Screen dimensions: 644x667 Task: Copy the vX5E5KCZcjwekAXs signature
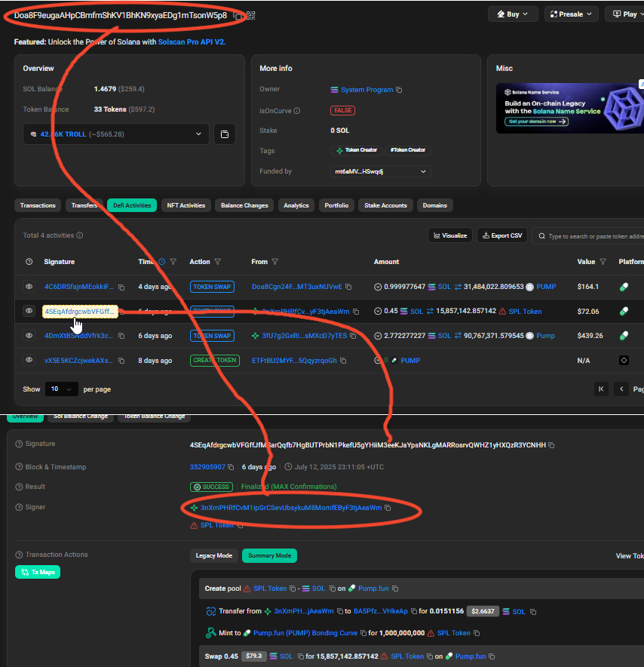click(121, 361)
